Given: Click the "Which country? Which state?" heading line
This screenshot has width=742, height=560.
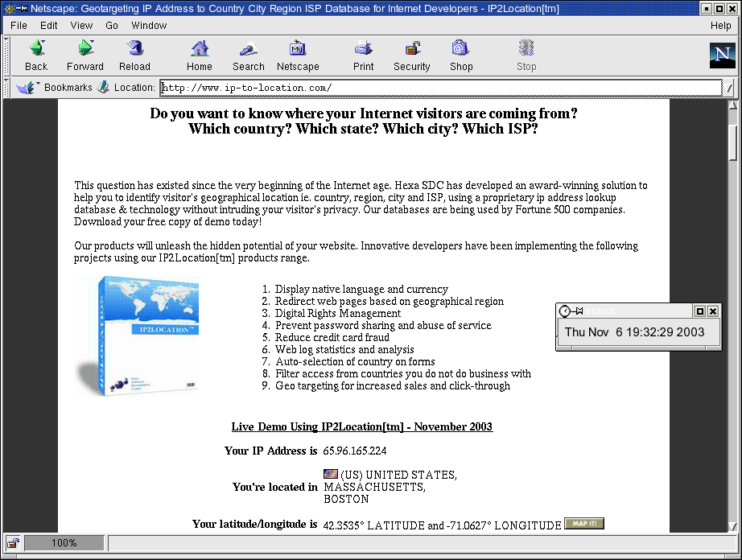Looking at the screenshot, I should click(x=363, y=129).
